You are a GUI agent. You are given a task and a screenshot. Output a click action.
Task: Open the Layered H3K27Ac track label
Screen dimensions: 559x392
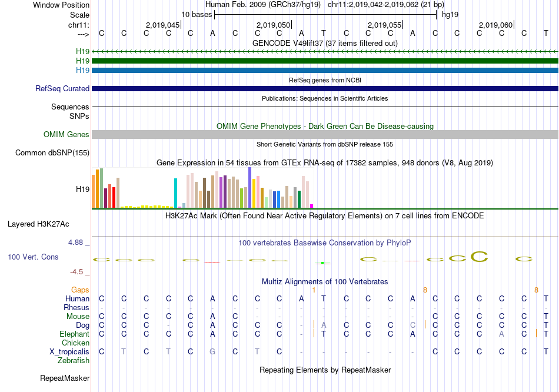click(38, 224)
